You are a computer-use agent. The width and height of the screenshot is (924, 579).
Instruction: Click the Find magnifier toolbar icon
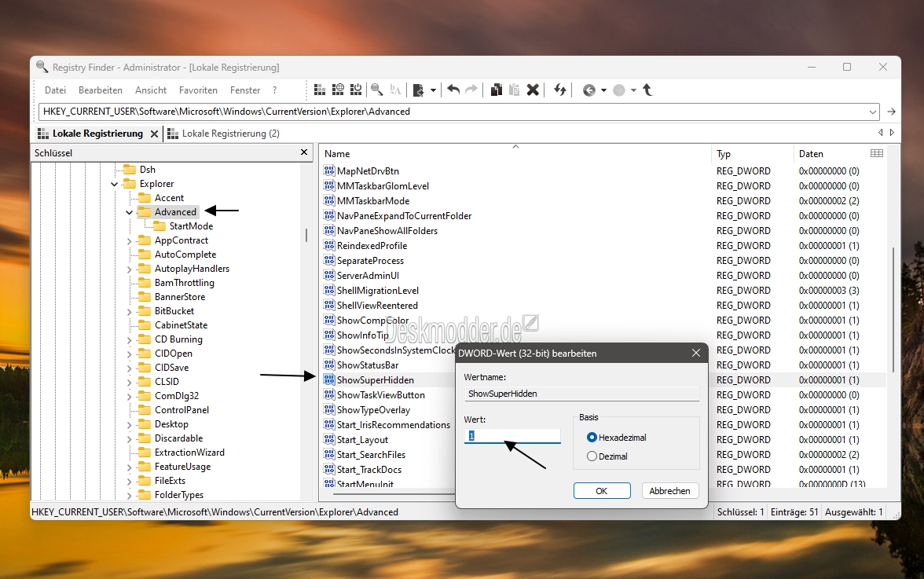[x=377, y=90]
